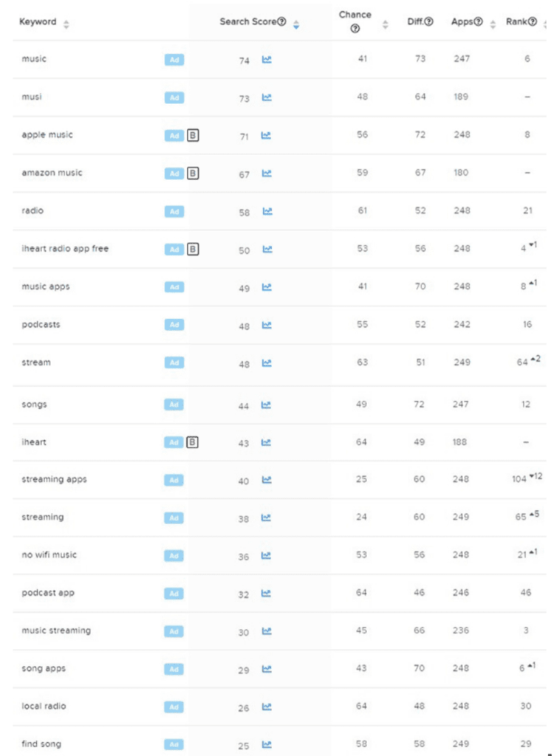
Task: Click chart icon in podcasts row
Action: (267, 325)
